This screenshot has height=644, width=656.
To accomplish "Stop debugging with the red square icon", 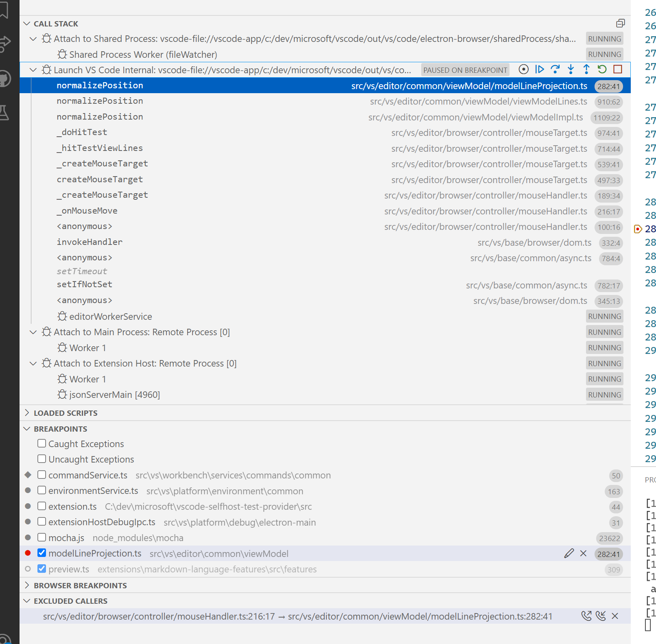I will [x=618, y=70].
